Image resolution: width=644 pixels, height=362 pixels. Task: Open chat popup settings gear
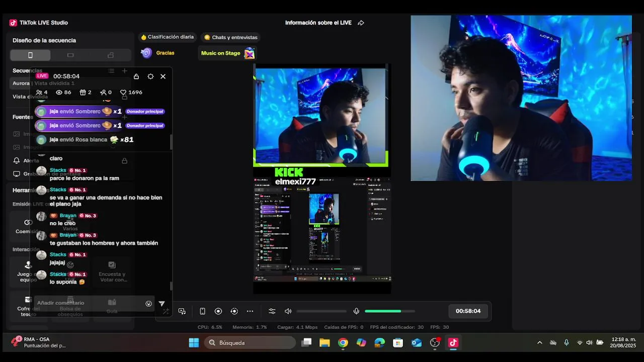click(150, 76)
